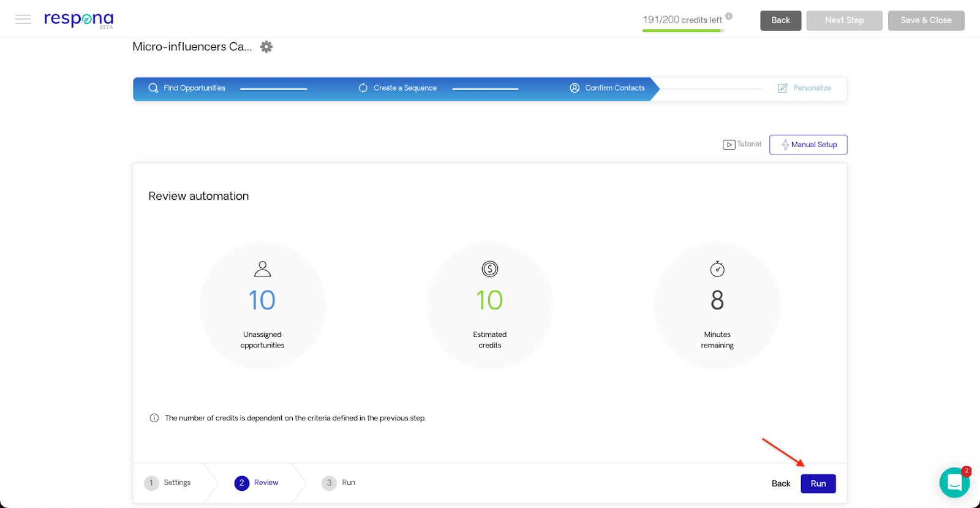Click the Create a Sequence cycle icon

pos(363,88)
